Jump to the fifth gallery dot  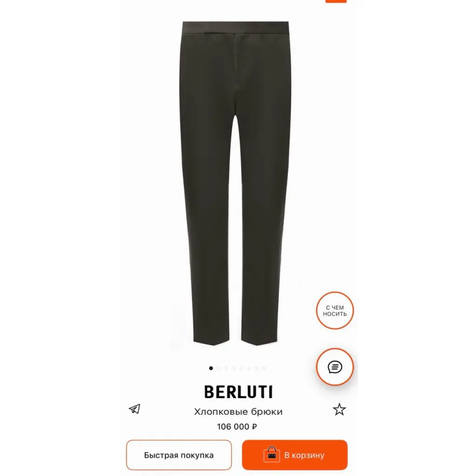tap(241, 368)
